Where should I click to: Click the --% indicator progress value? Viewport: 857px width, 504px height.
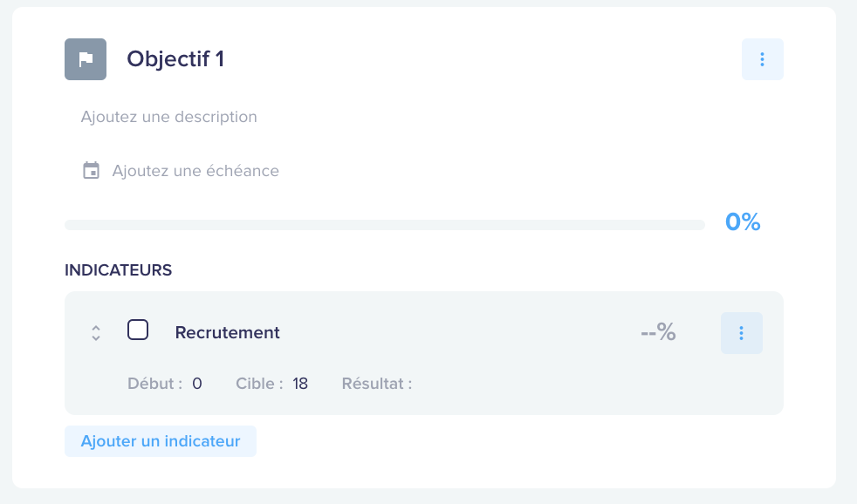[659, 332]
